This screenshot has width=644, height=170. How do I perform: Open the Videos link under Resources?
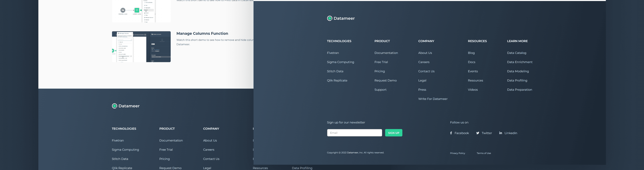473,90
